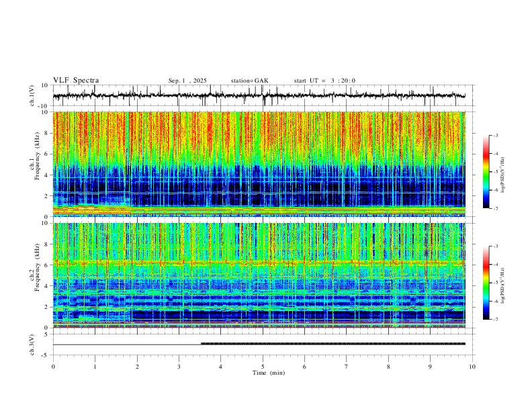
Task: Click the ch.1 "Frequency (kHz)" axis label
Action: coord(38,156)
